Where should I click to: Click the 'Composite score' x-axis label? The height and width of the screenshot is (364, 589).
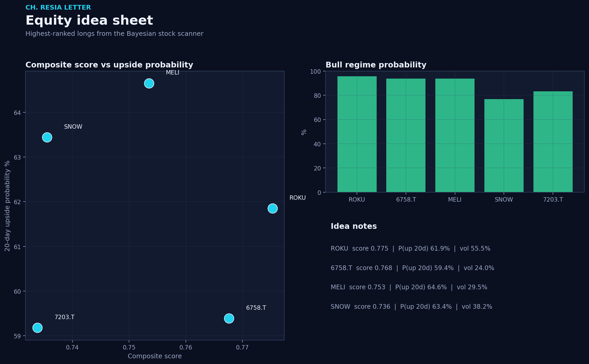point(155,356)
